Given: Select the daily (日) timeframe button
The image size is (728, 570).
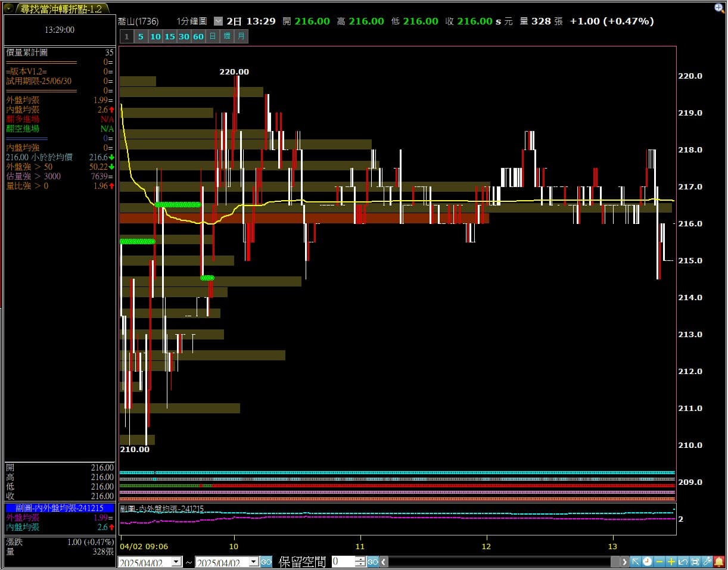Looking at the screenshot, I should [x=213, y=36].
